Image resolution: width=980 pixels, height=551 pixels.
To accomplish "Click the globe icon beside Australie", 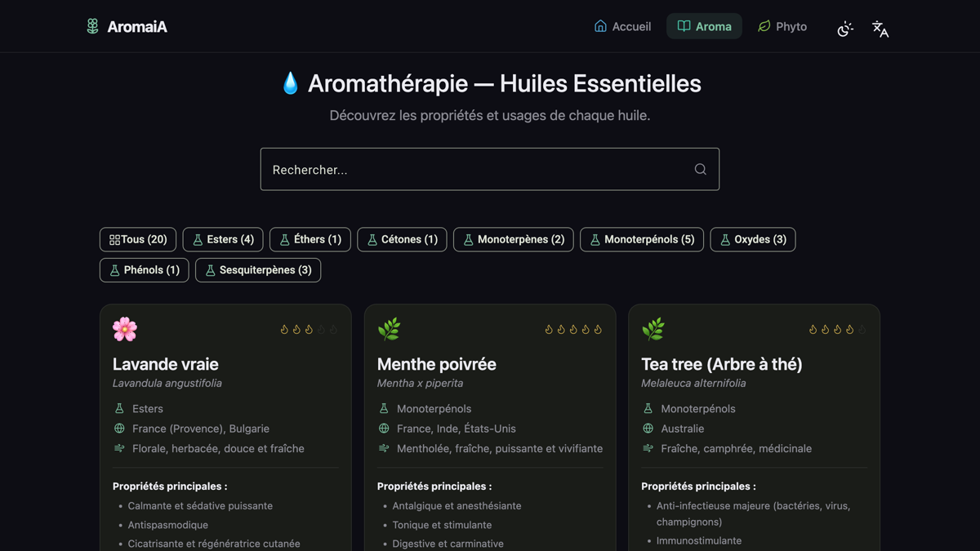I will [648, 429].
